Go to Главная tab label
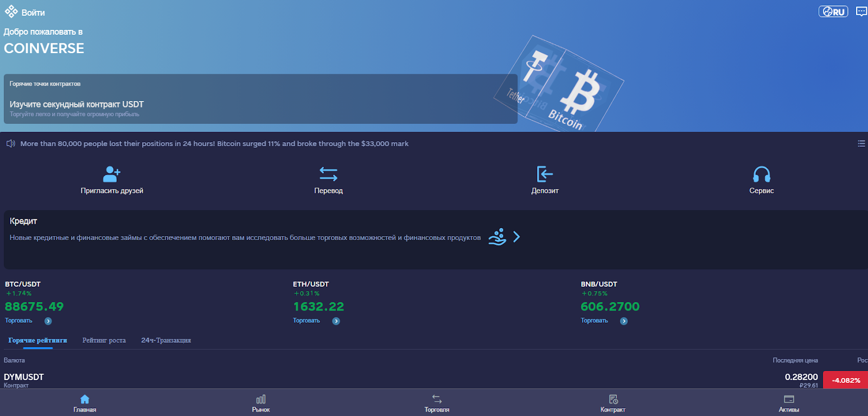The height and width of the screenshot is (416, 868). point(85,409)
